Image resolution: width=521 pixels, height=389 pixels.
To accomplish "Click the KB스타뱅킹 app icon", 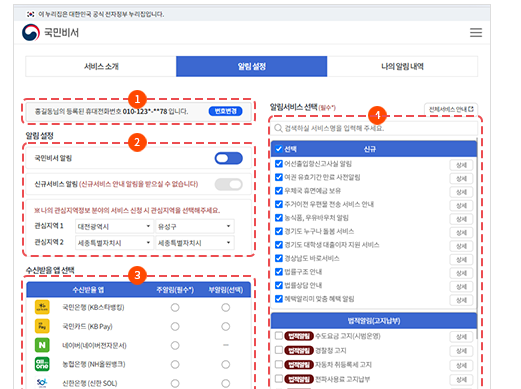I will pyautogui.click(x=42, y=307).
